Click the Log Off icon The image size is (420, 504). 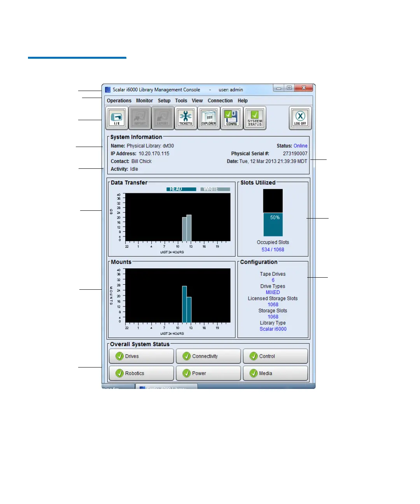pyautogui.click(x=300, y=118)
